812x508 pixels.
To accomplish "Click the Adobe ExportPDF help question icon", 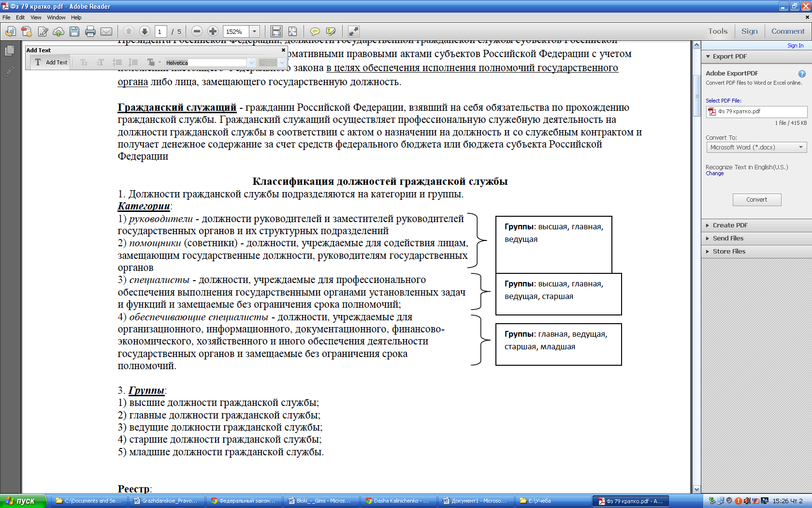I will [x=802, y=74].
